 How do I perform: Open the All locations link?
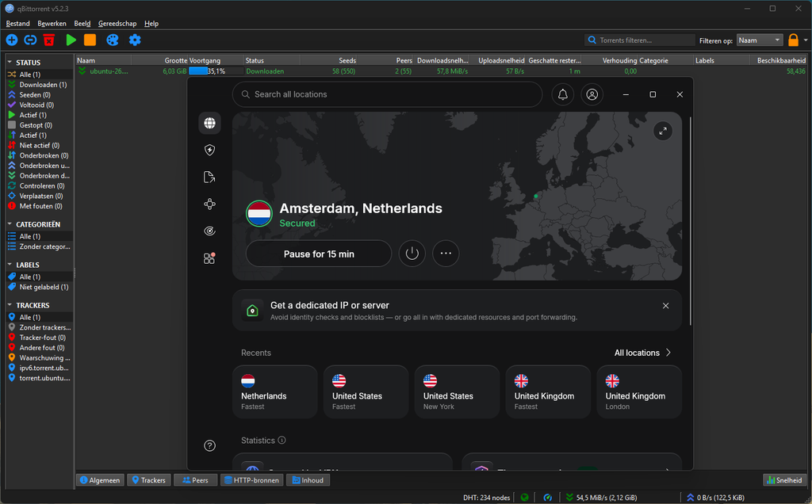click(642, 353)
